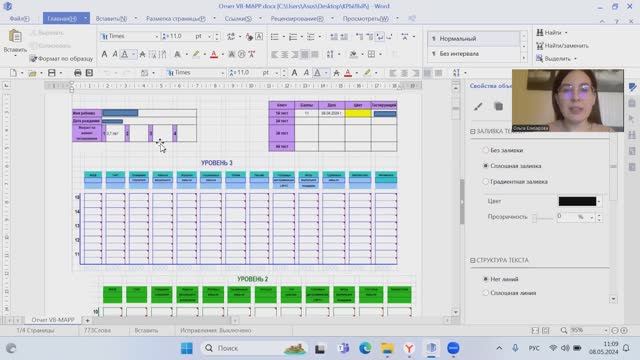Click the highlighter pen icon in ribbon
640x360 pixels.
pos(196,54)
